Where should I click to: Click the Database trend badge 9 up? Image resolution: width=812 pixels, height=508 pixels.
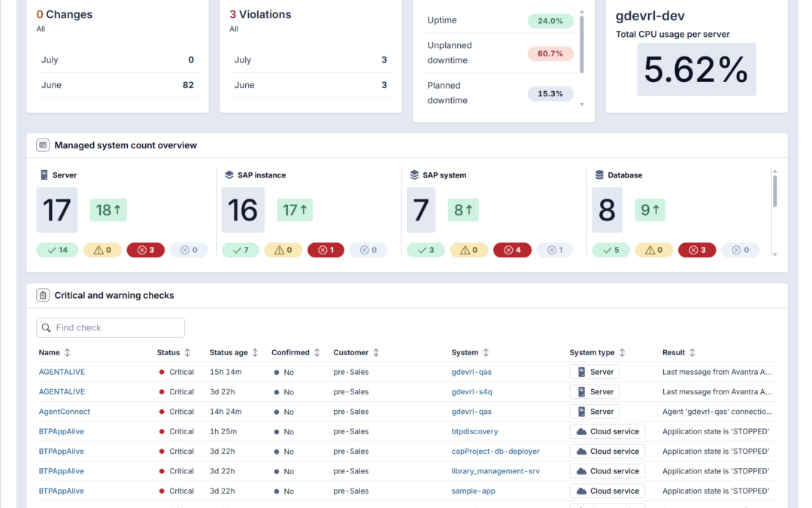coord(650,210)
